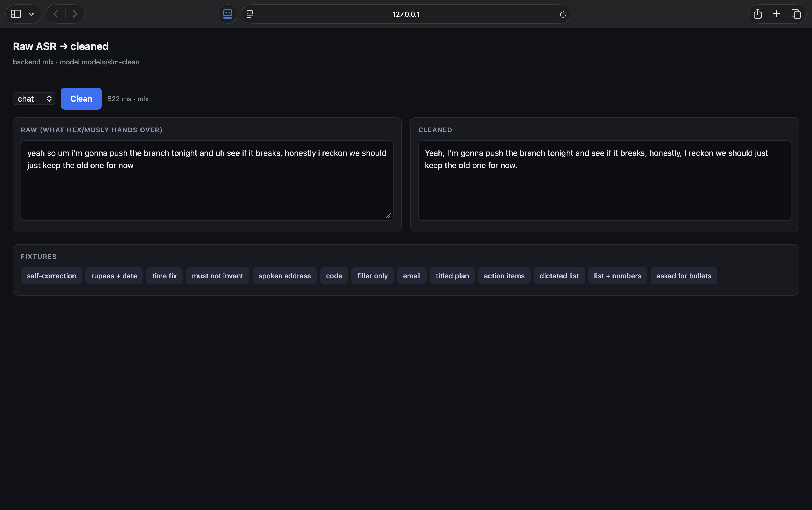
Task: Open the tab group dropdown chevron
Action: (x=31, y=14)
